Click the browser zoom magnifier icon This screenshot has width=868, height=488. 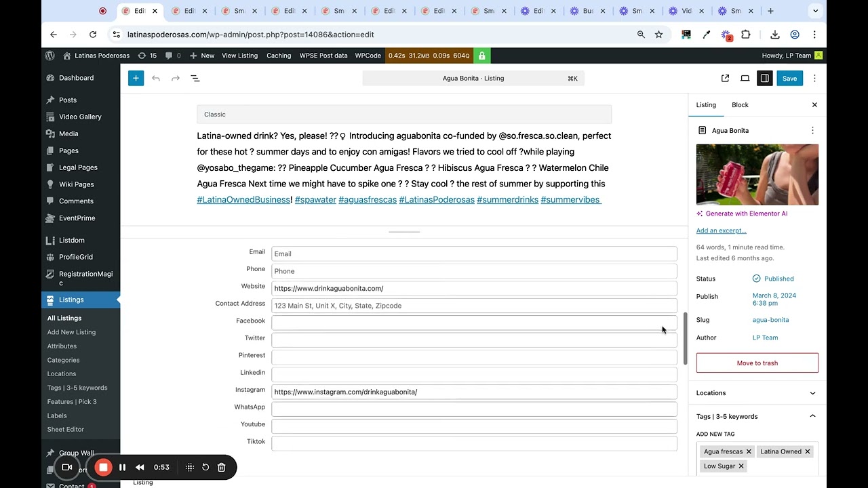tap(641, 35)
